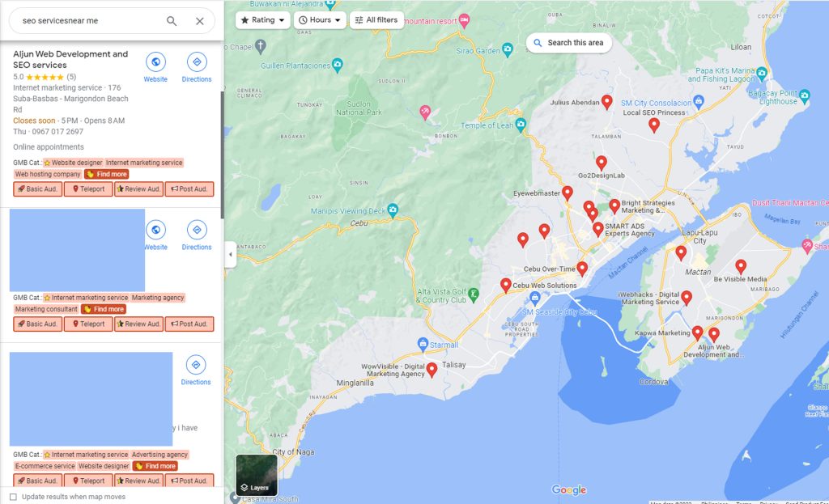Image resolution: width=829 pixels, height=504 pixels.
Task: Select the Cebu Over-Time map pin
Action: coord(582,269)
